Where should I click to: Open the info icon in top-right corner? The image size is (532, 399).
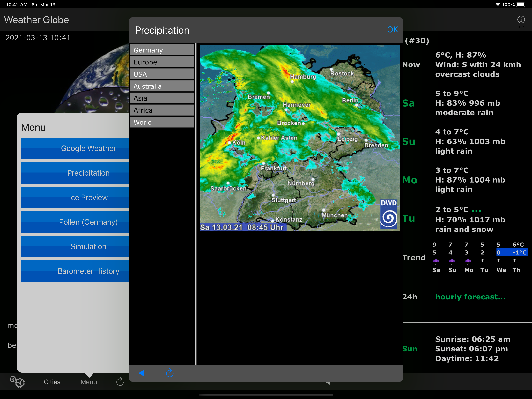click(x=521, y=19)
